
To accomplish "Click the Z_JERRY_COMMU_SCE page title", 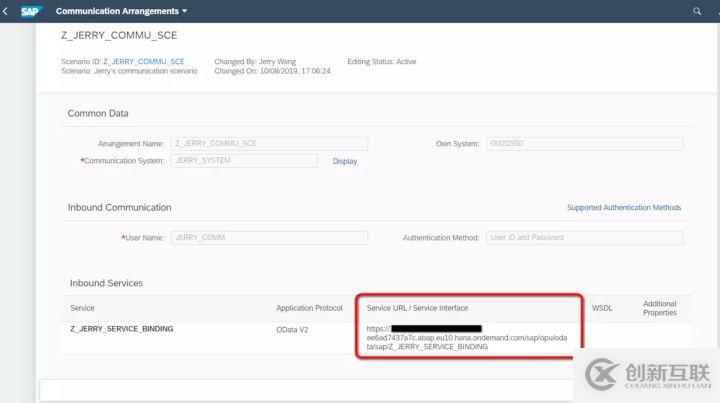I will pos(119,35).
